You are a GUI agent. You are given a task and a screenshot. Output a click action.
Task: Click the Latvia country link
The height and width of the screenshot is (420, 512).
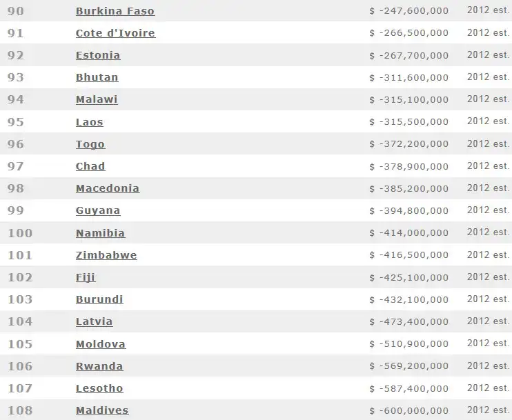click(x=94, y=321)
